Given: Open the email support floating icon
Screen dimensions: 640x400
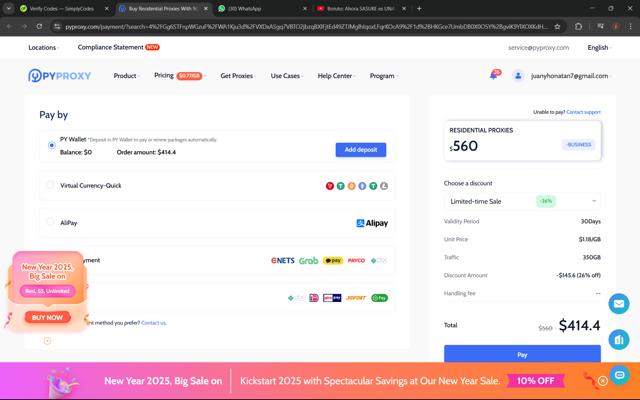Looking at the screenshot, I should coord(619,304).
